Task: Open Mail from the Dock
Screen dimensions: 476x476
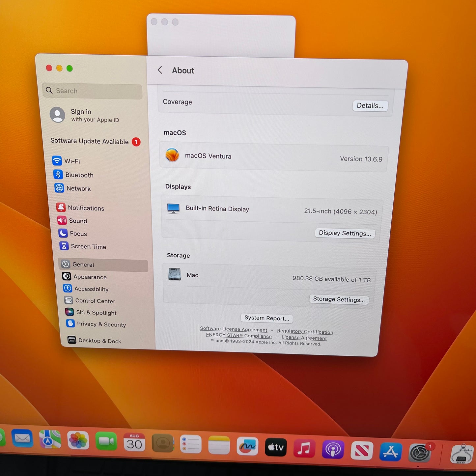Action: 22,438
